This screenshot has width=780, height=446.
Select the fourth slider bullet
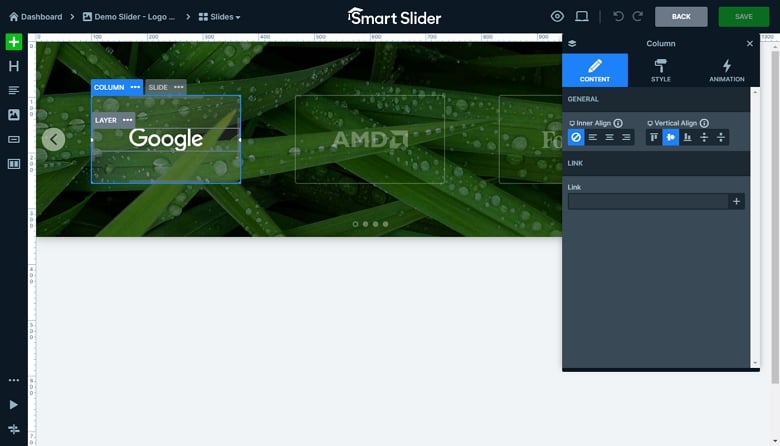click(x=386, y=224)
